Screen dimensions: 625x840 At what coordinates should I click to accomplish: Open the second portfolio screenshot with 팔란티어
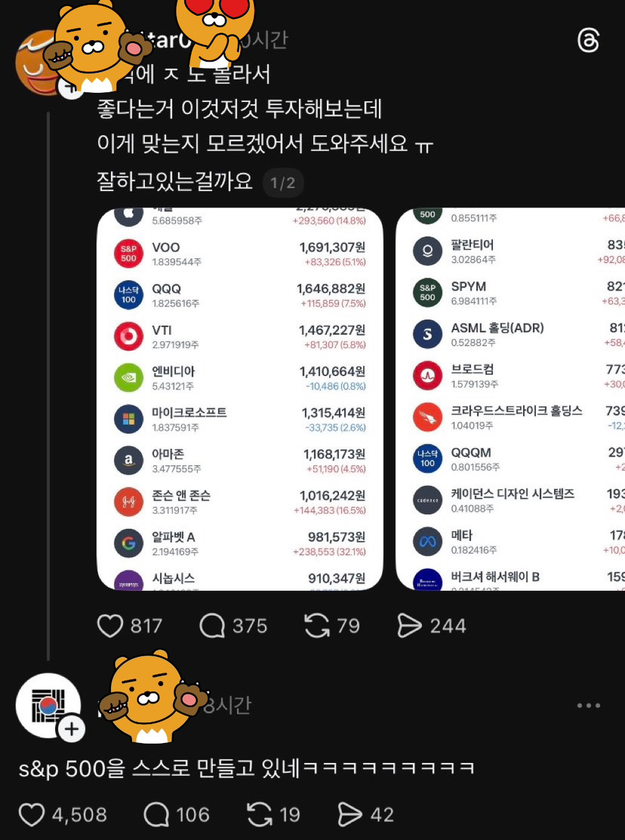(x=510, y=399)
